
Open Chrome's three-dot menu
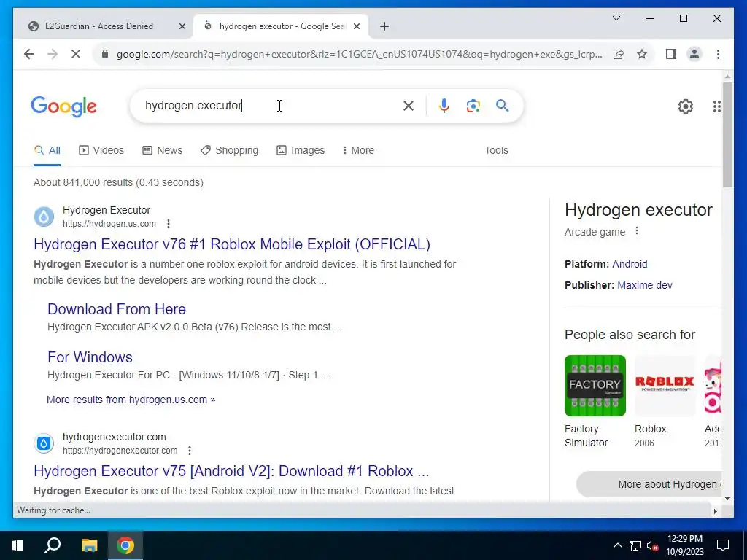718,54
